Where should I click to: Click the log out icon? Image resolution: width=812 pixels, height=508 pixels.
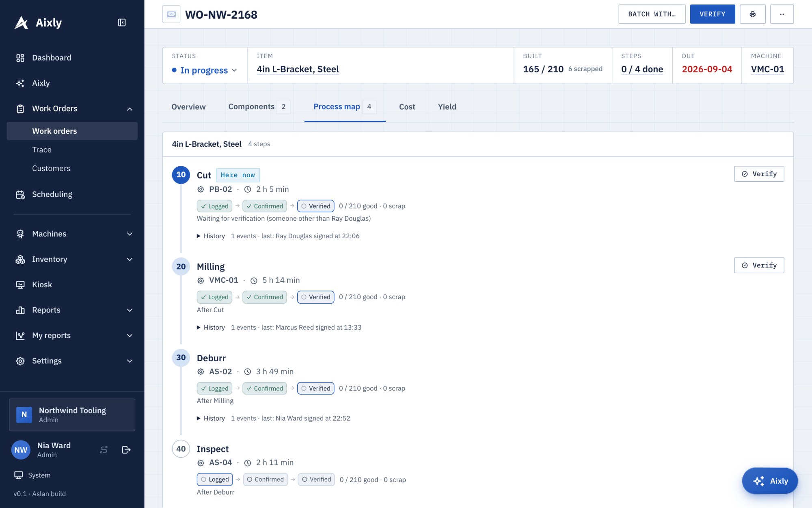(x=126, y=449)
